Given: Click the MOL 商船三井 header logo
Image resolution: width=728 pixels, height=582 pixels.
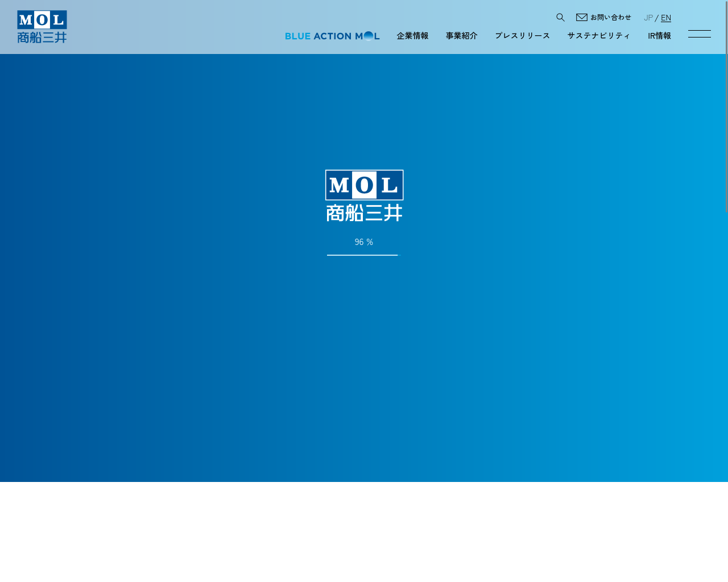Looking at the screenshot, I should coord(42,27).
